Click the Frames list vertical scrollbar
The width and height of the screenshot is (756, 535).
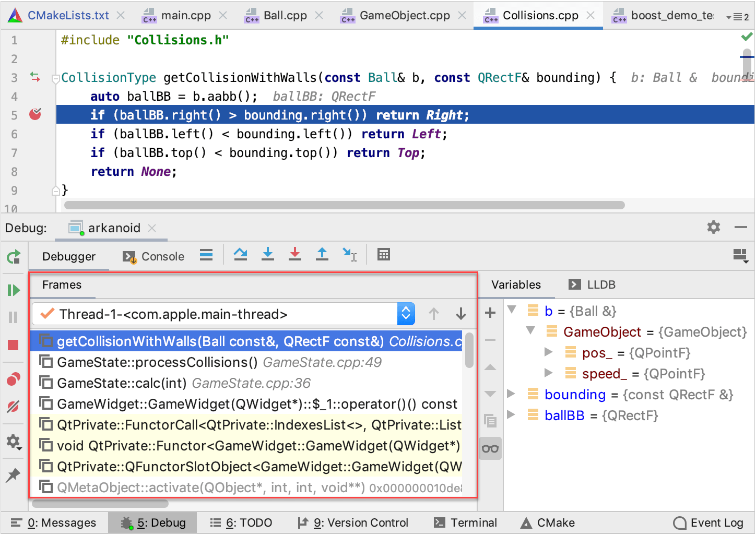(469, 350)
